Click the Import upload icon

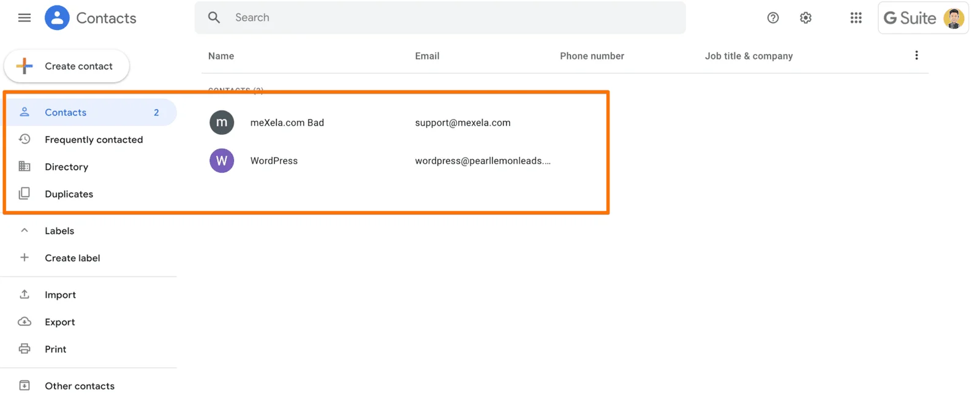pos(24,294)
